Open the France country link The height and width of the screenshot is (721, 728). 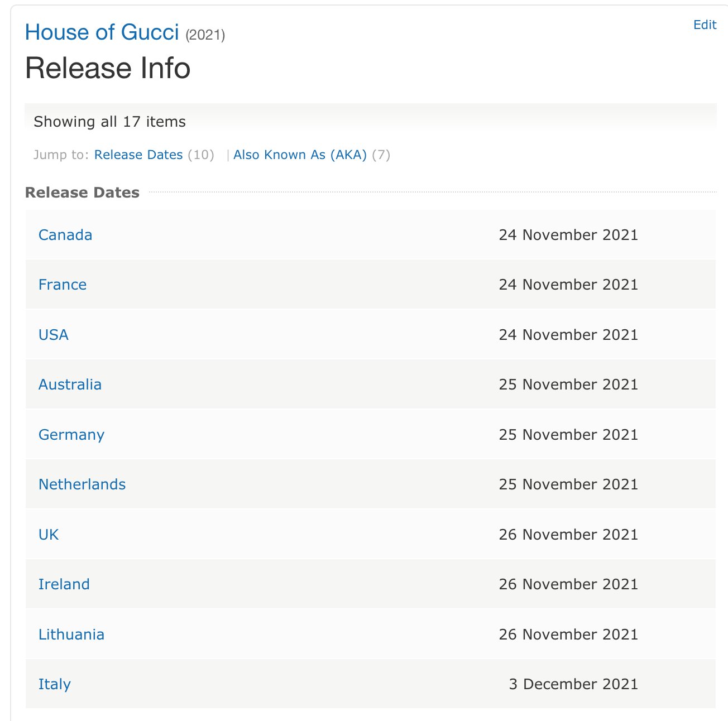(63, 285)
